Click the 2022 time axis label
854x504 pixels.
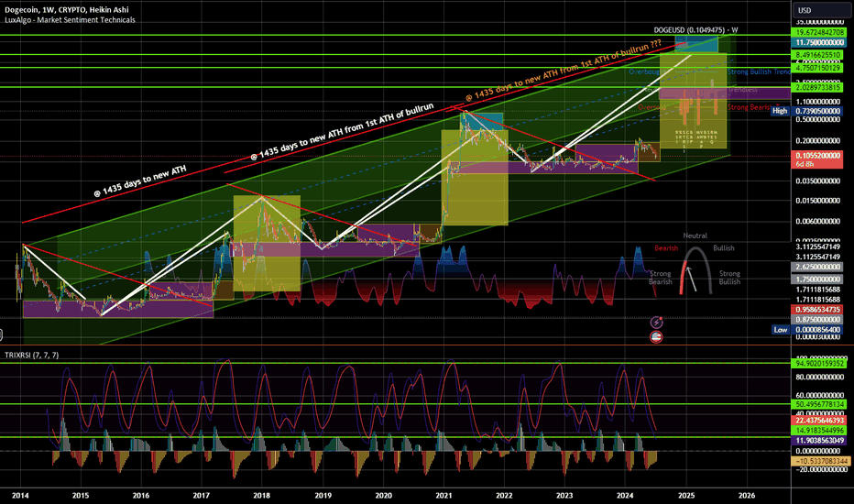tap(504, 495)
